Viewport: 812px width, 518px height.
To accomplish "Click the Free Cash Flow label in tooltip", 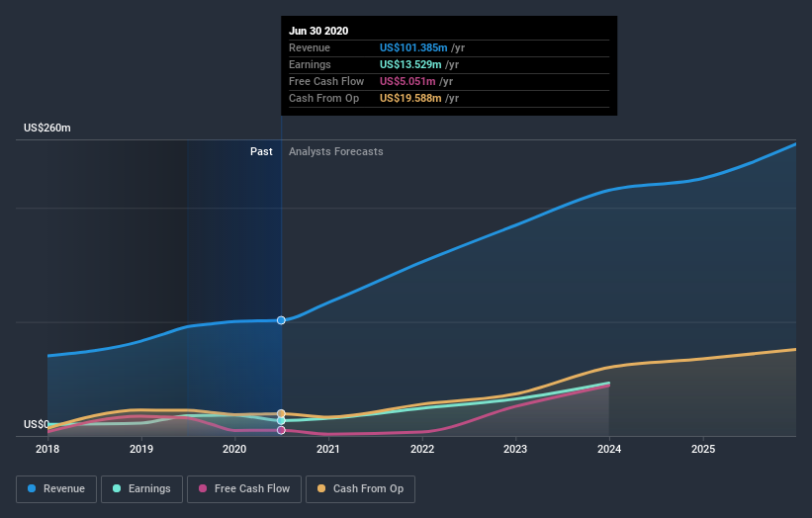I will [326, 81].
